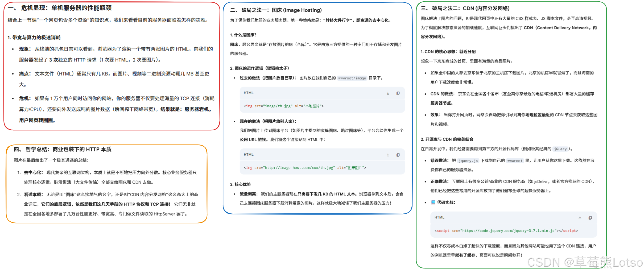This screenshot has width=644, height=273.
Task: Click subheading 2. 开源库与 CDN 的完美结合
Action: pos(447,139)
